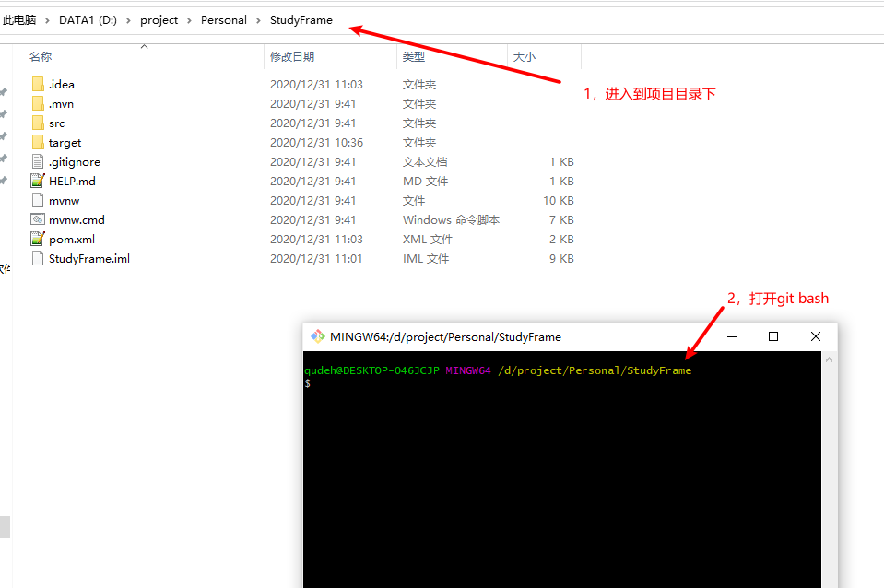Click the qudeh@DESKTOP-046JCJP text in terminal

click(x=371, y=370)
